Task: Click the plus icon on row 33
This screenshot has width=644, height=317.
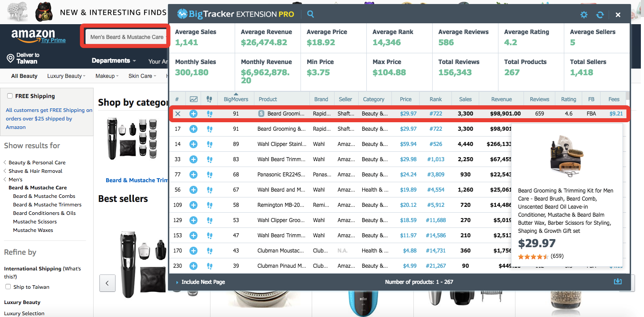Action: tap(193, 159)
